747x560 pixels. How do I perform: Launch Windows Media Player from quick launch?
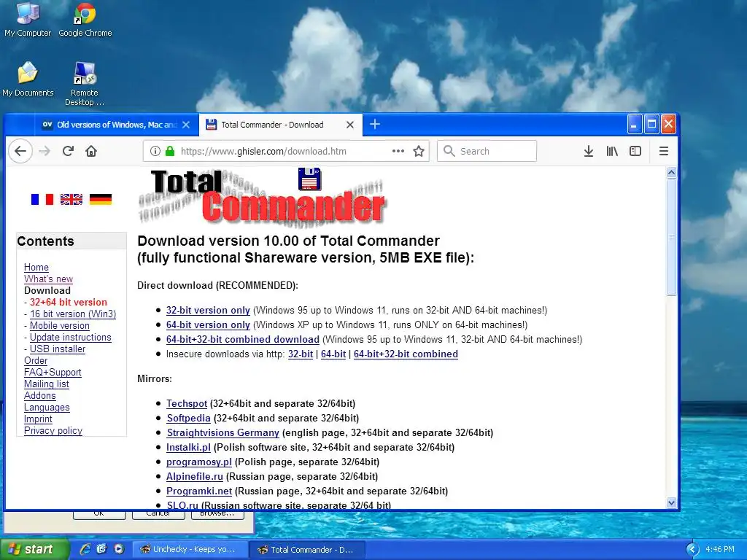coord(119,549)
